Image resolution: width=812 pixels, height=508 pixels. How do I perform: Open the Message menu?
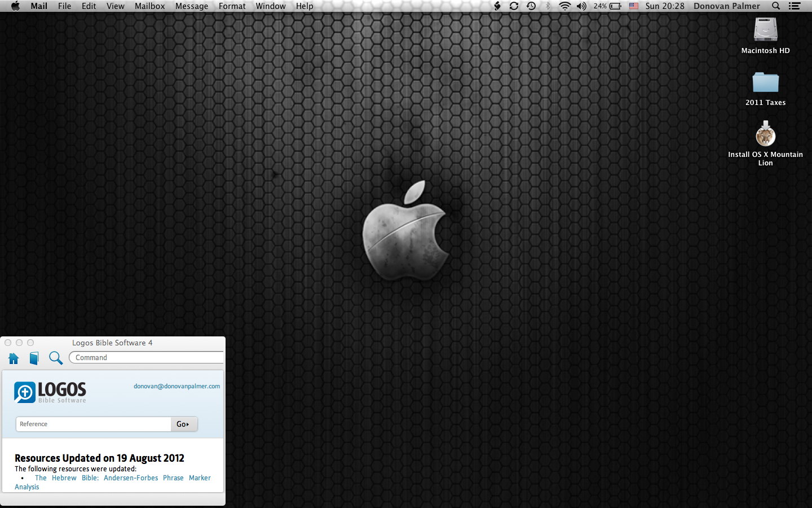coord(192,6)
